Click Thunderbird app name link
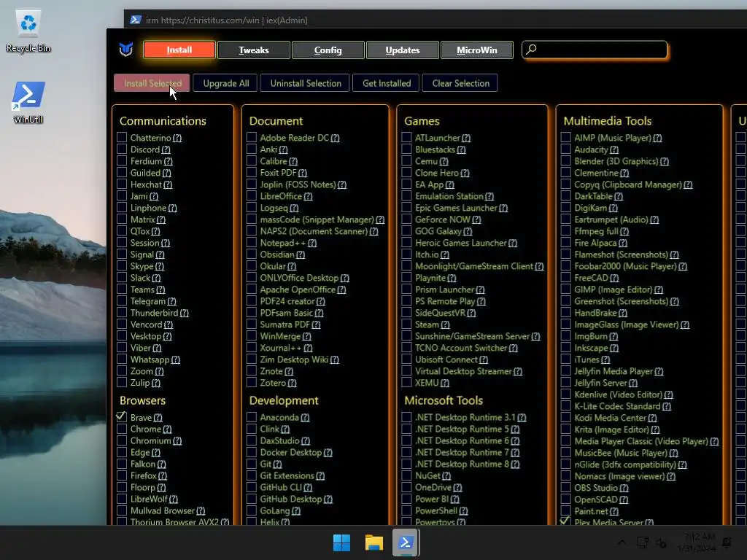The height and width of the screenshot is (560, 747). click(154, 313)
